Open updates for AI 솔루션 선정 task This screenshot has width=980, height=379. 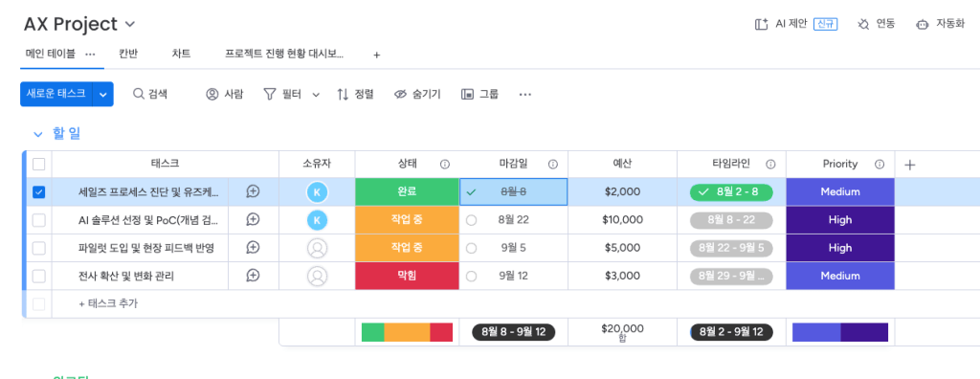point(253,219)
